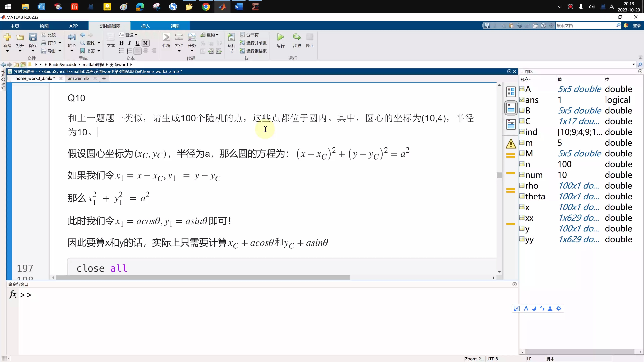The image size is (644, 362).
Task: Click the undo icon in quick access toolbar
Action: point(519,25)
